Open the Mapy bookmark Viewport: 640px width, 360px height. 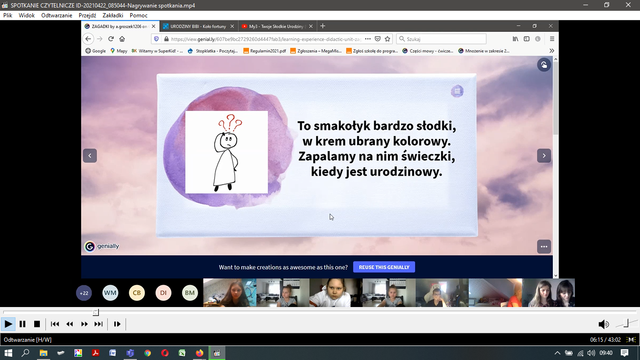tap(119, 51)
